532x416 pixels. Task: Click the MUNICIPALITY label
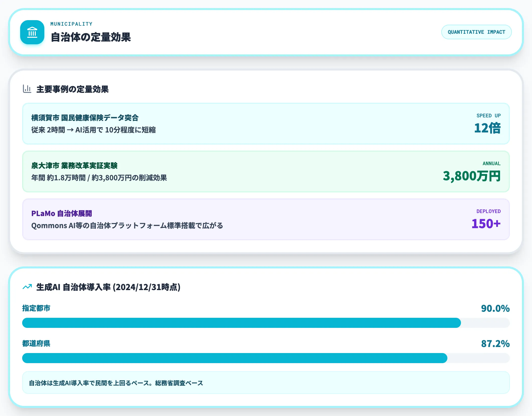pyautogui.click(x=71, y=24)
